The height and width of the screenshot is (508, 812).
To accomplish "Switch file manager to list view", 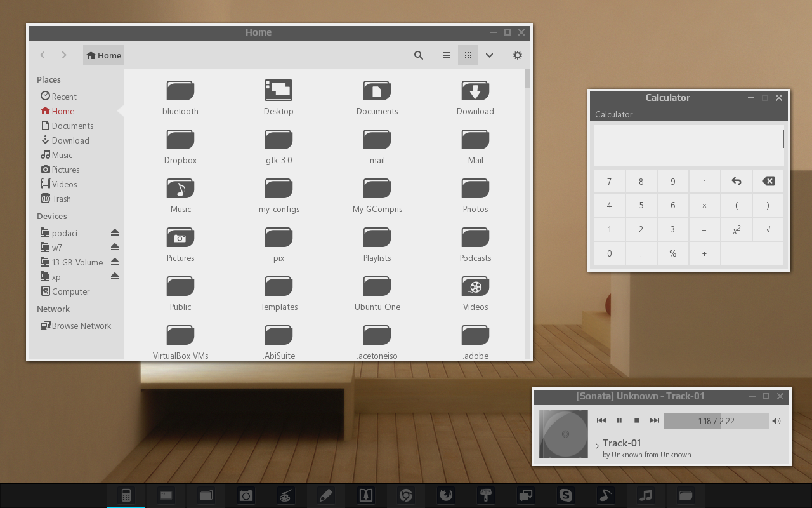I will (x=447, y=55).
